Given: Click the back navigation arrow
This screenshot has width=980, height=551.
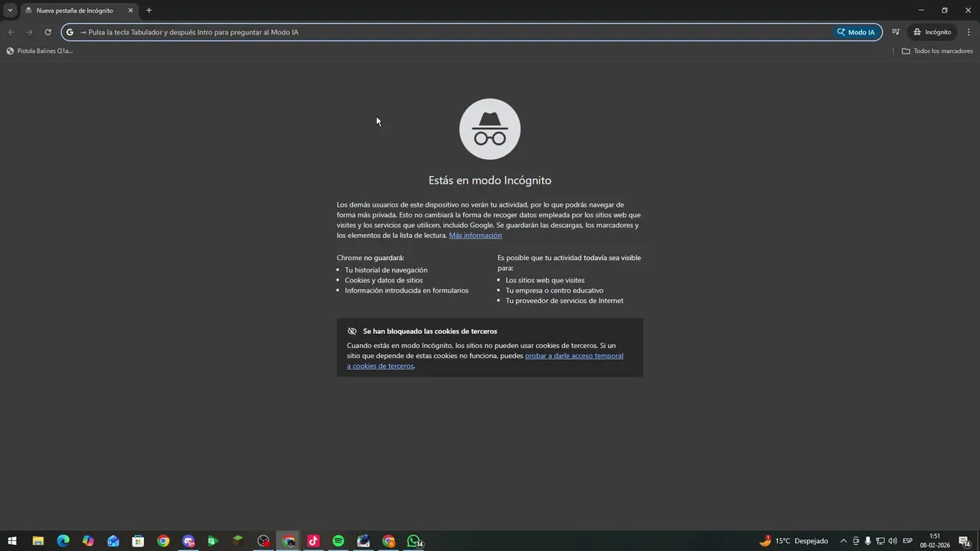Looking at the screenshot, I should [x=11, y=32].
